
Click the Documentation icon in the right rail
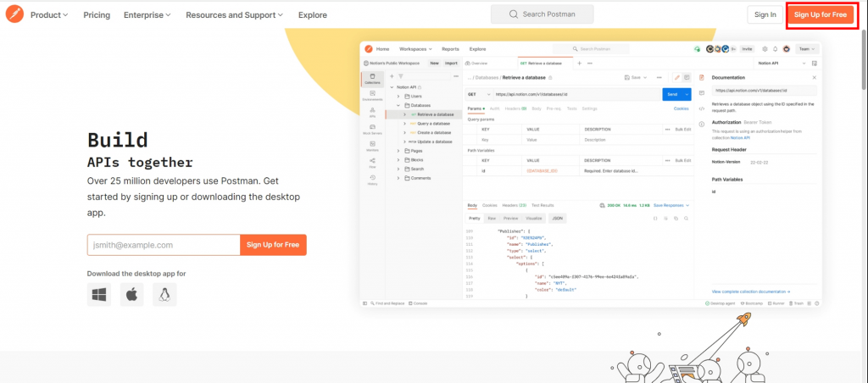pos(702,78)
